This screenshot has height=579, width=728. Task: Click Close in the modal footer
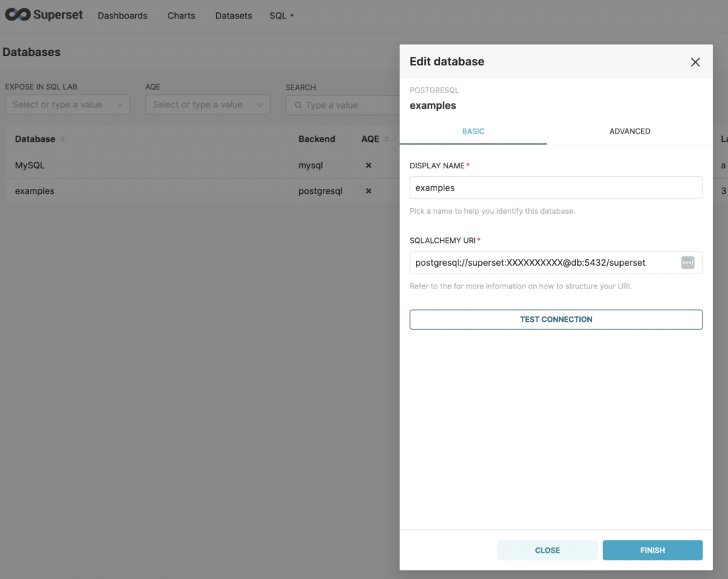(x=547, y=550)
